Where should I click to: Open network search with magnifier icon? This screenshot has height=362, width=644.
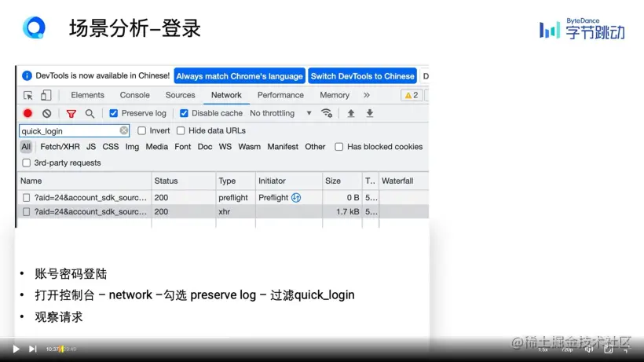(90, 114)
